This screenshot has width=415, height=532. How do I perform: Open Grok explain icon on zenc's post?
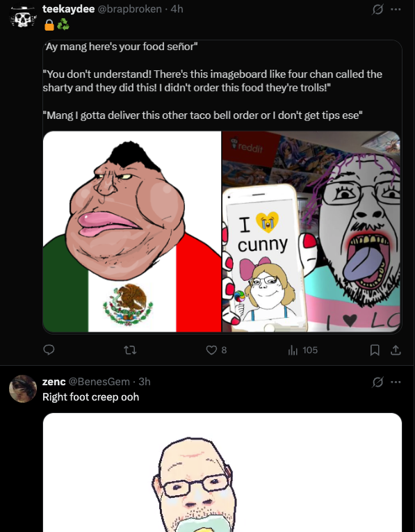[377, 382]
